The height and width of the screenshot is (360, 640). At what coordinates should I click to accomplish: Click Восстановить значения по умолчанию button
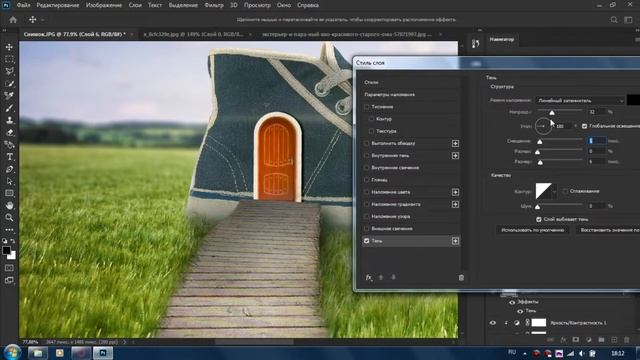click(608, 230)
